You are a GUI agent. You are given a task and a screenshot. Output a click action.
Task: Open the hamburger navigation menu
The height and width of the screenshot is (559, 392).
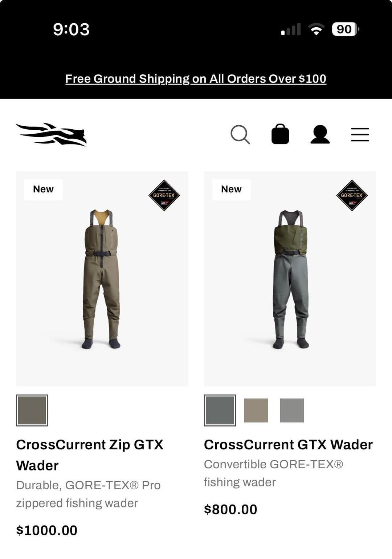coord(360,134)
